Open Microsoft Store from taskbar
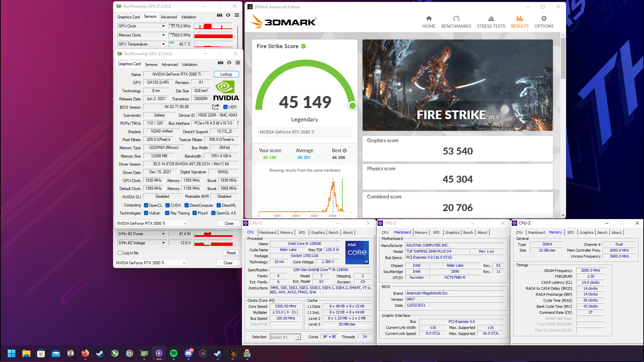 tap(41, 353)
